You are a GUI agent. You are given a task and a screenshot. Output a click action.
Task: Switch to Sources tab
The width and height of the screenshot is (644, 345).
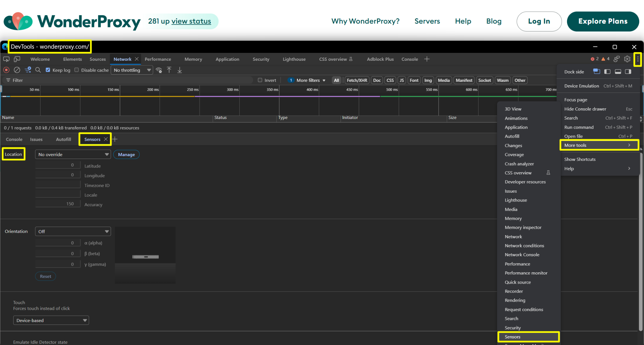pos(97,59)
